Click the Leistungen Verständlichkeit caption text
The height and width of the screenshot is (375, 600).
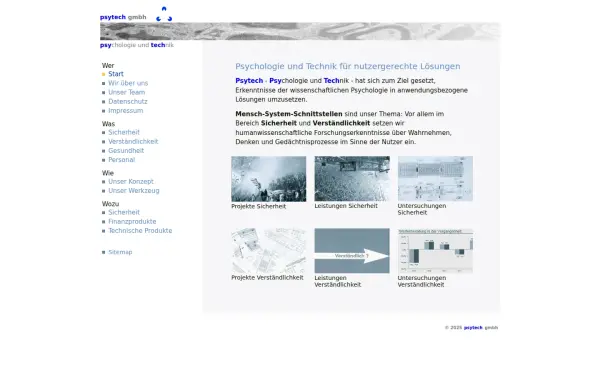click(338, 282)
